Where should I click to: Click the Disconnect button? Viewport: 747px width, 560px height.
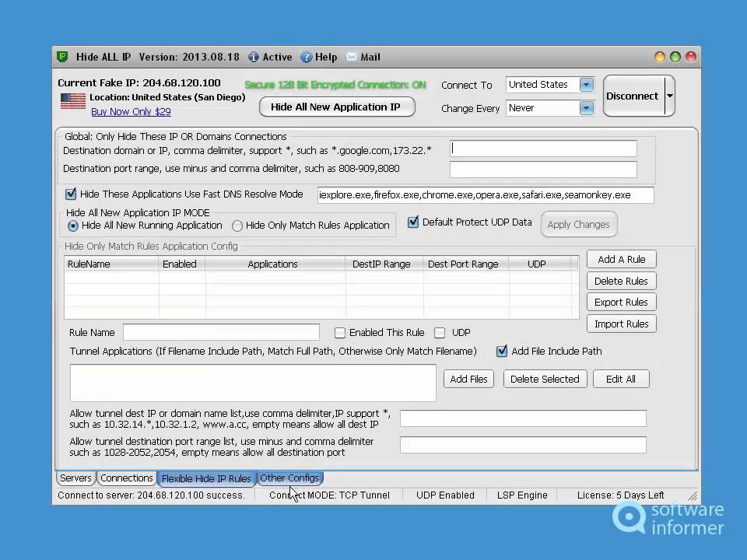633,96
